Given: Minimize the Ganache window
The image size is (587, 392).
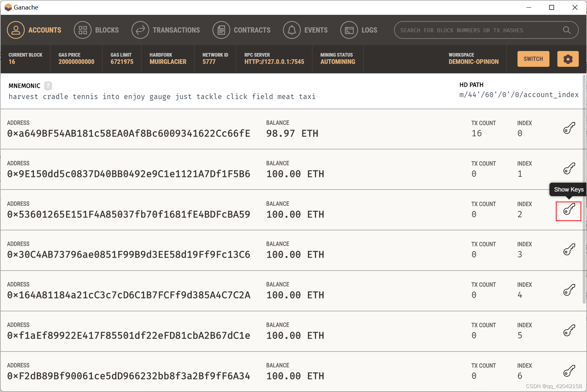Looking at the screenshot, I should click(x=529, y=7).
